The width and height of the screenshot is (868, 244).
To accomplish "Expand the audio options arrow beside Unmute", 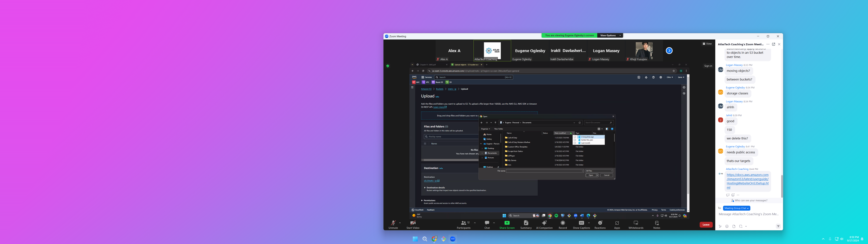I will pos(400,223).
